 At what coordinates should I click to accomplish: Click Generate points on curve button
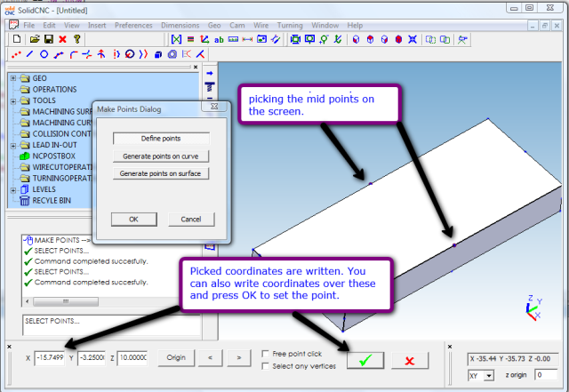pos(161,156)
